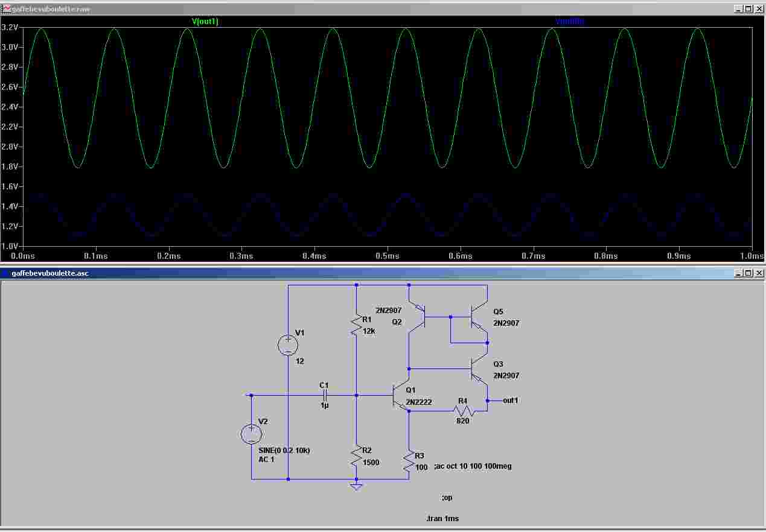Maximize the waveform .raw window
This screenshot has width=766, height=532.
pyautogui.click(x=748, y=9)
